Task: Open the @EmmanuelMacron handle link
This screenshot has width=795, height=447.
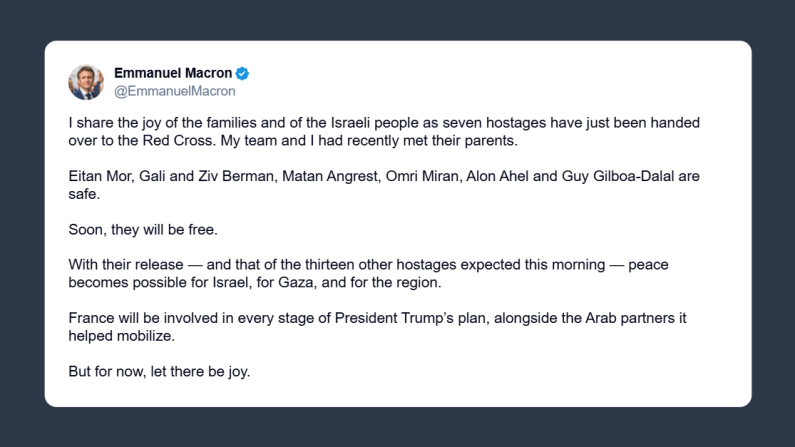Action: [175, 91]
